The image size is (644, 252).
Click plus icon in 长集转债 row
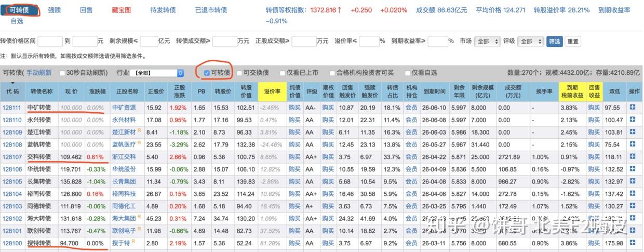633,181
